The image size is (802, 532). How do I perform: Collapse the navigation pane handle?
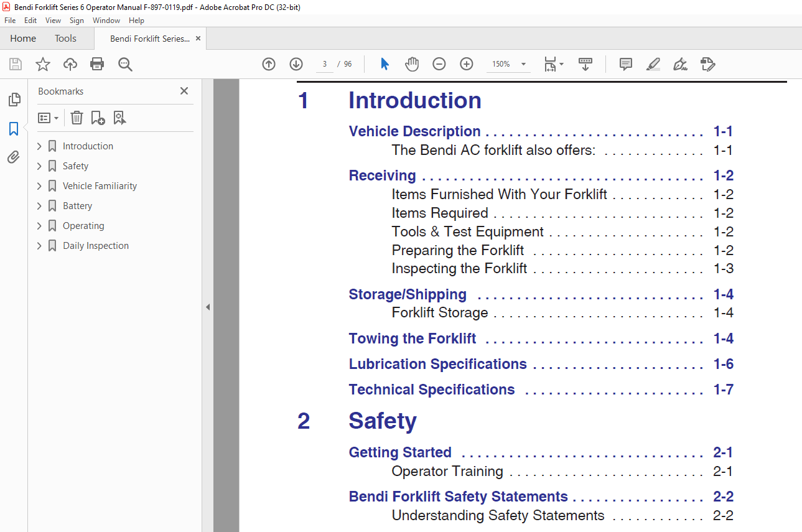click(208, 307)
